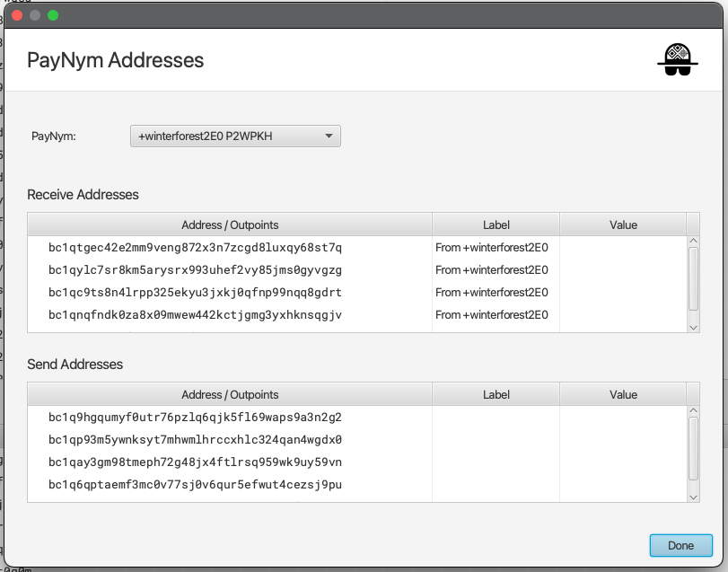Sort Send Addresses by Address / Outpoints header

[230, 394]
